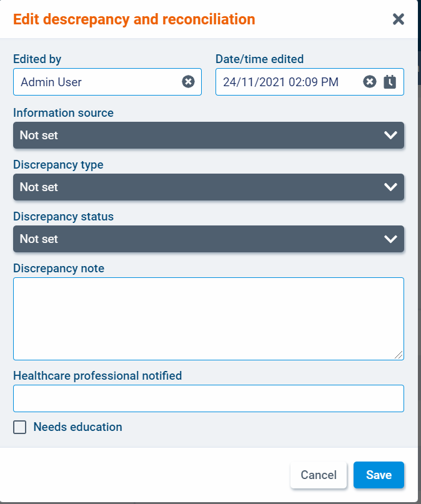Viewport: 421px width, 504px height.
Task: Click the Discrepancy status chevron arrow
Action: (x=390, y=239)
